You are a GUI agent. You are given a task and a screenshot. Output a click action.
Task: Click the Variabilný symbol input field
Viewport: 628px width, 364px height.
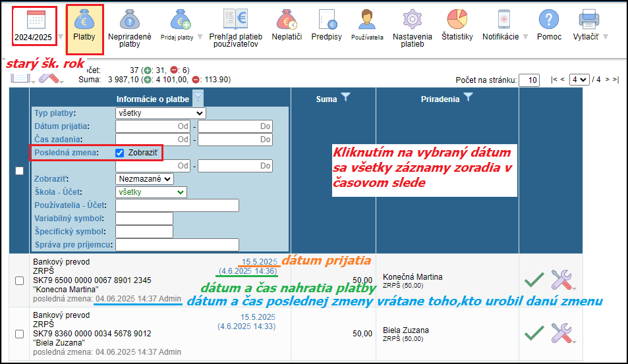coord(144,219)
